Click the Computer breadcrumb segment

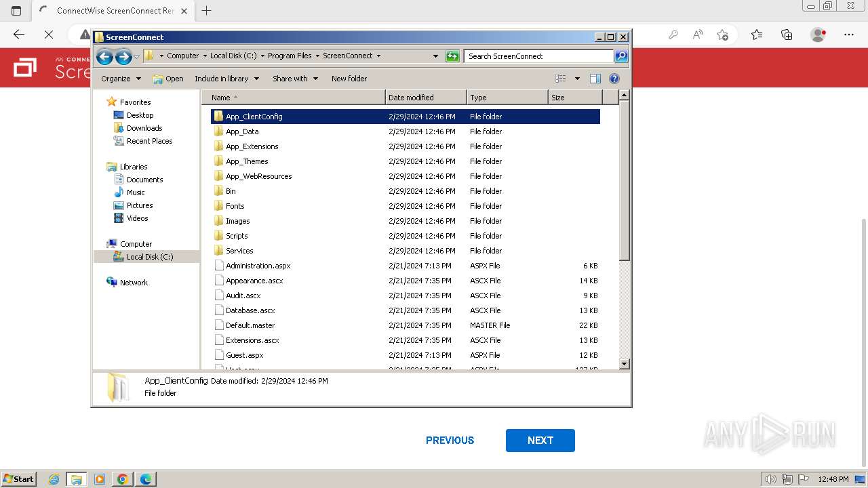click(x=183, y=56)
